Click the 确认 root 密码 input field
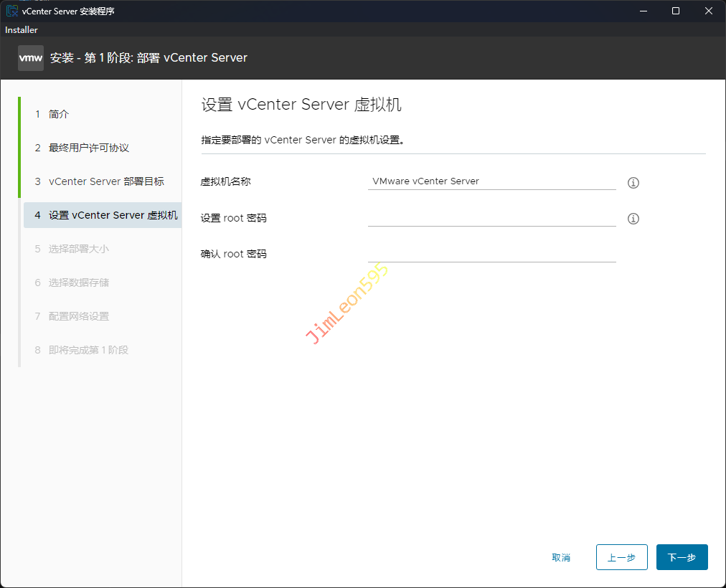 (491, 253)
